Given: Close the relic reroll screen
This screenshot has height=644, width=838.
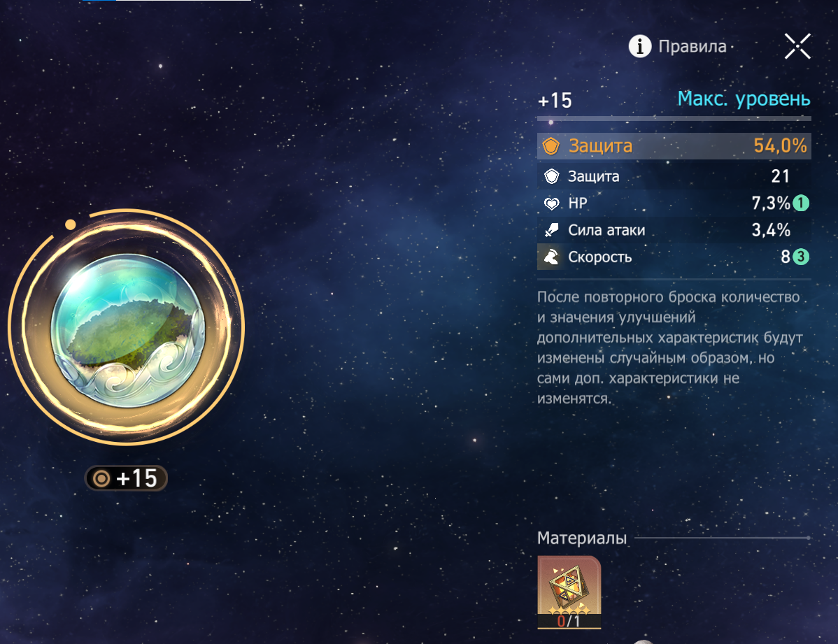Looking at the screenshot, I should click(x=797, y=46).
